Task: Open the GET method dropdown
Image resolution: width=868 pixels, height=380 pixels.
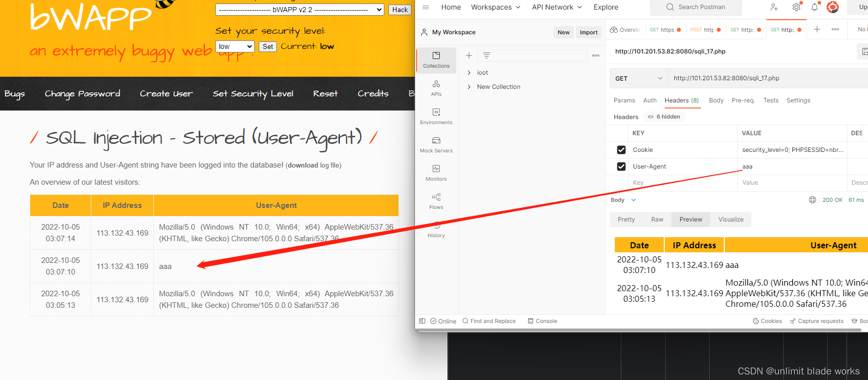Action: point(639,78)
